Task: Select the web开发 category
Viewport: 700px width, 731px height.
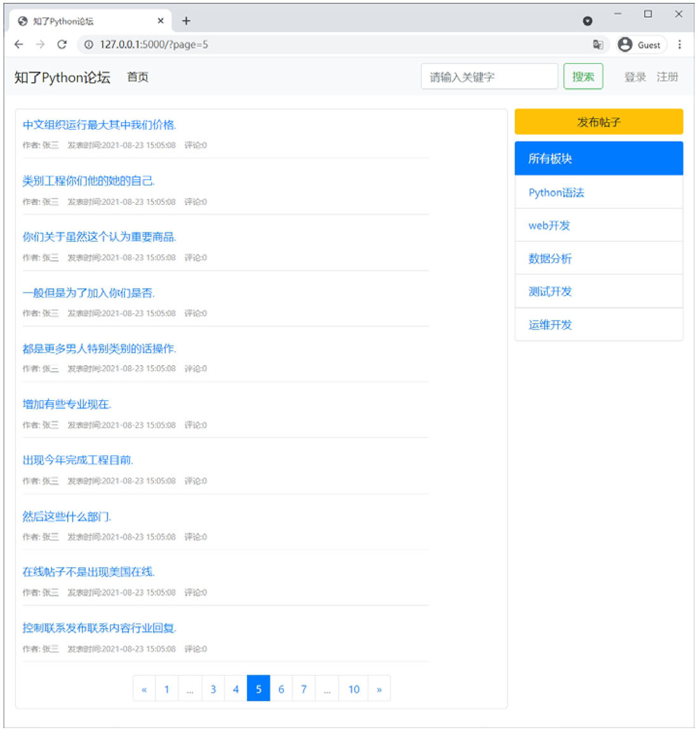Action: coord(599,225)
